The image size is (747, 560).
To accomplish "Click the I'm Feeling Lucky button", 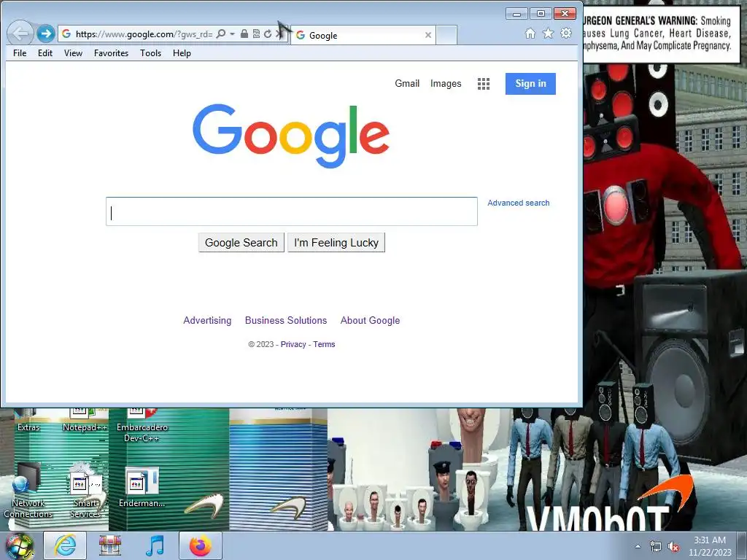I will (336, 242).
